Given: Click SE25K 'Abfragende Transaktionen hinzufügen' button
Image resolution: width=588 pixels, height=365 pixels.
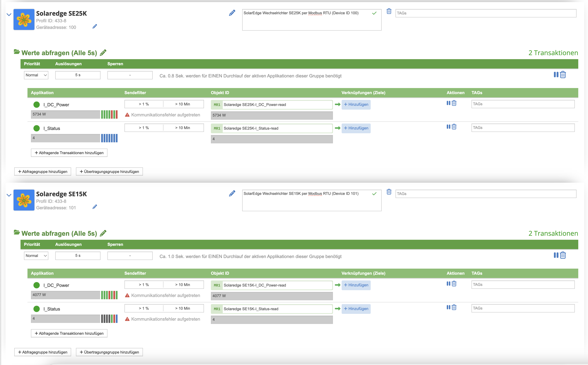Looking at the screenshot, I should (69, 153).
